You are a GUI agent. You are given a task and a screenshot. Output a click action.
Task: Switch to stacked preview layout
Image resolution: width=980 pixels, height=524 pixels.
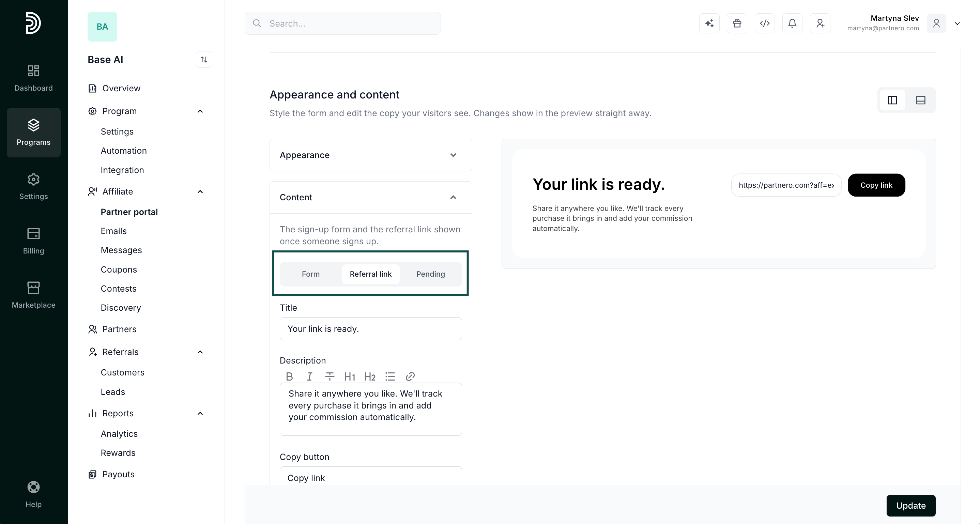point(921,101)
